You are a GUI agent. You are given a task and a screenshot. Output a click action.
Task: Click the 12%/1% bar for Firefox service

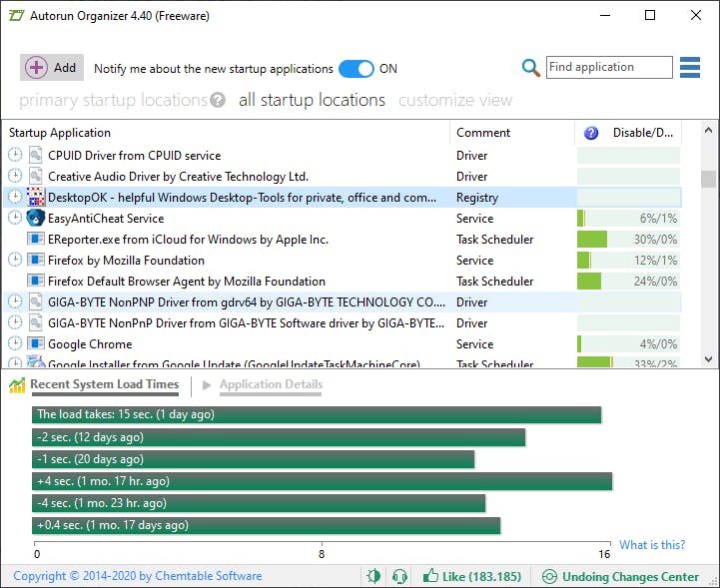(628, 261)
